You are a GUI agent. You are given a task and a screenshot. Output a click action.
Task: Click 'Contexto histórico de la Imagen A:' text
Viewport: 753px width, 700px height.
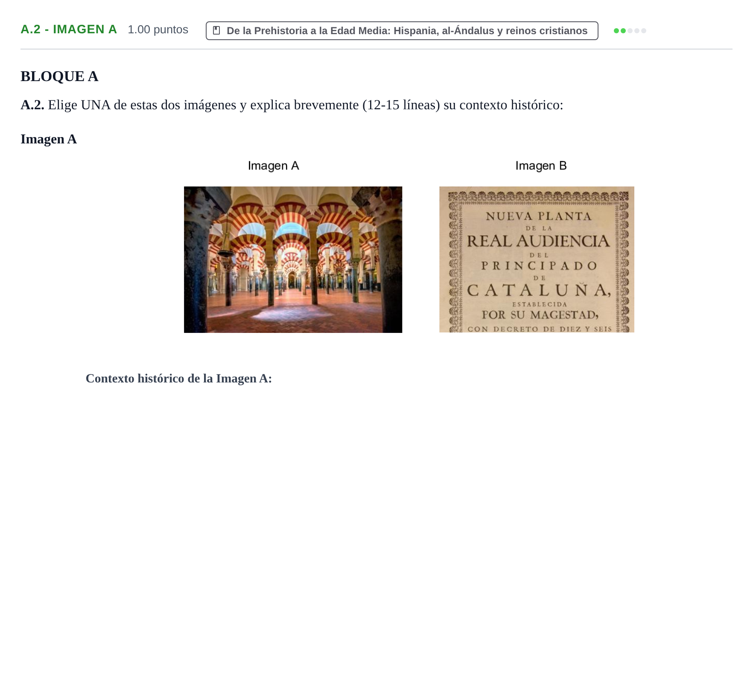[179, 379]
